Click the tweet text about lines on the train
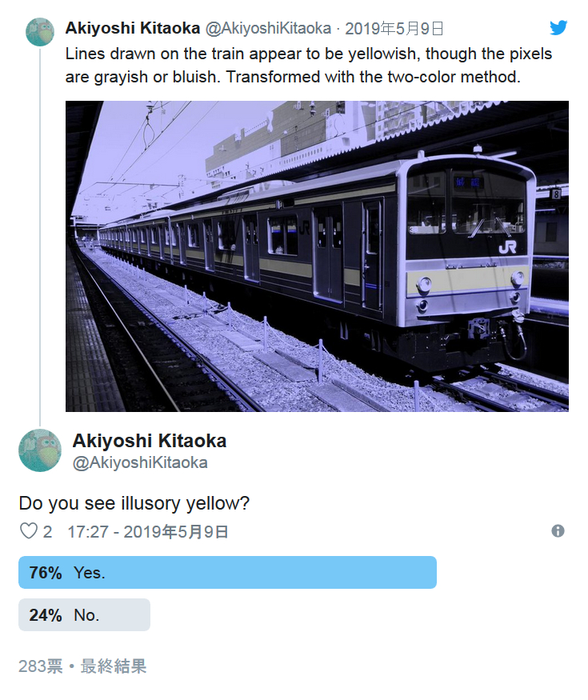The width and height of the screenshot is (588, 700). click(309, 65)
